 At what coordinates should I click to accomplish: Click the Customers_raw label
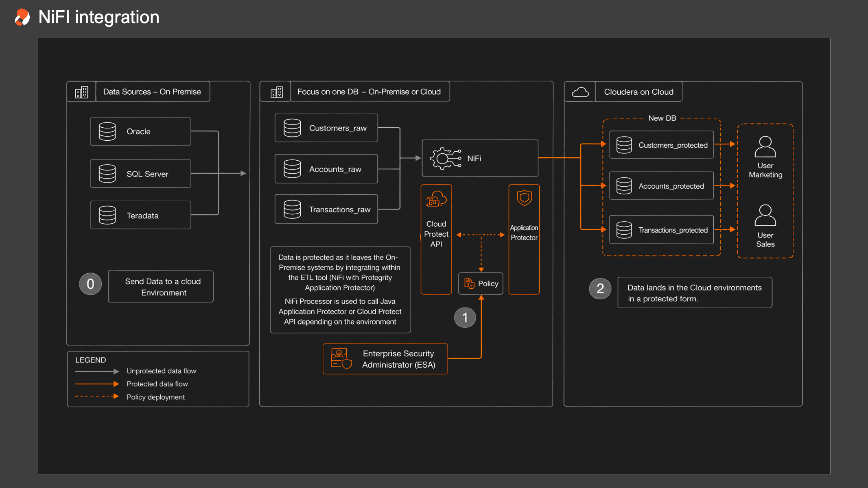[x=338, y=128]
